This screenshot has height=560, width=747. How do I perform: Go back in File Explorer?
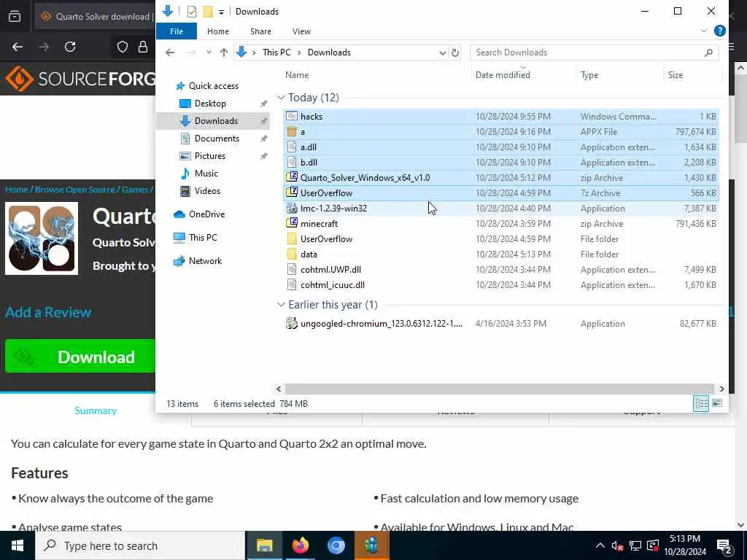pos(170,52)
